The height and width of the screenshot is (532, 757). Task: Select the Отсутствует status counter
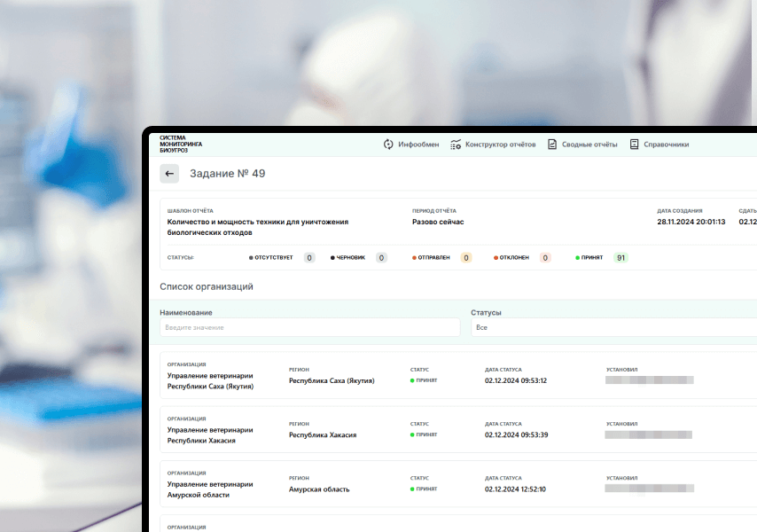click(282, 258)
